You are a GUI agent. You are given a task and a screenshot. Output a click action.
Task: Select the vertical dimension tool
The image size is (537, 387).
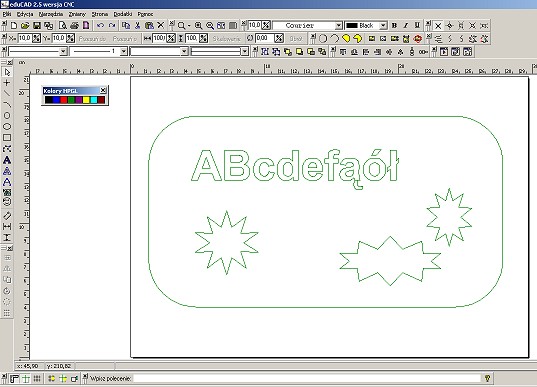pos(7,237)
